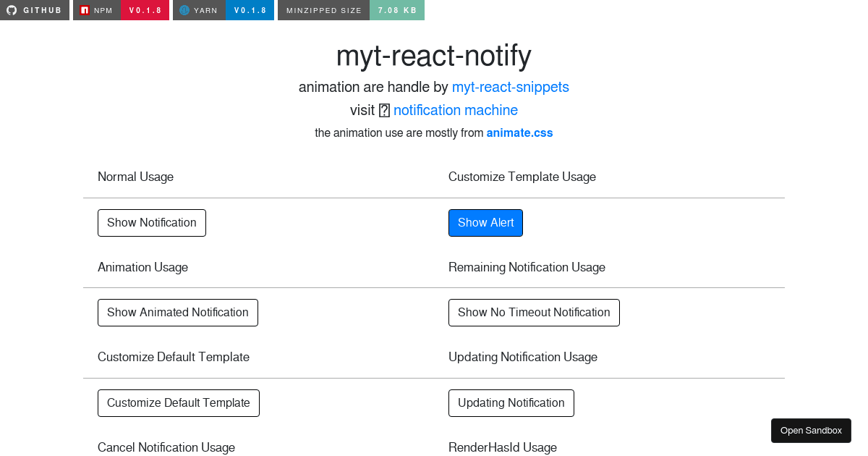Click the Open Sandbox button

811,430
